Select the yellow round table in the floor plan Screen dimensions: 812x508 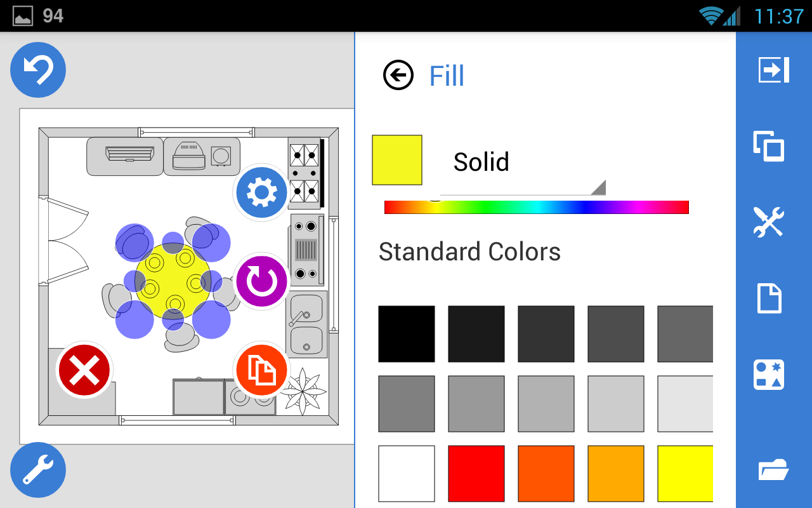pos(172,281)
